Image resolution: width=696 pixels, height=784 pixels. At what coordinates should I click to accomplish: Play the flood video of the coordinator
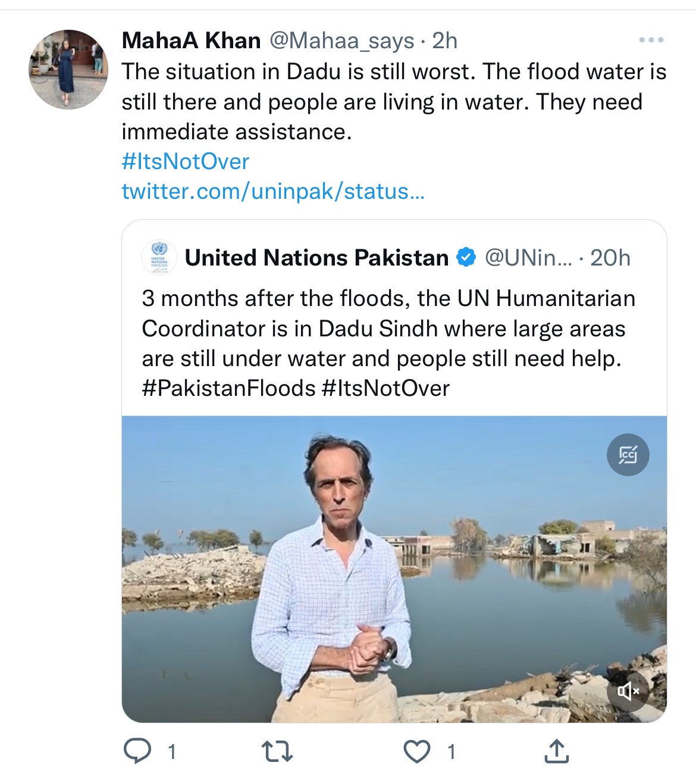(x=394, y=569)
